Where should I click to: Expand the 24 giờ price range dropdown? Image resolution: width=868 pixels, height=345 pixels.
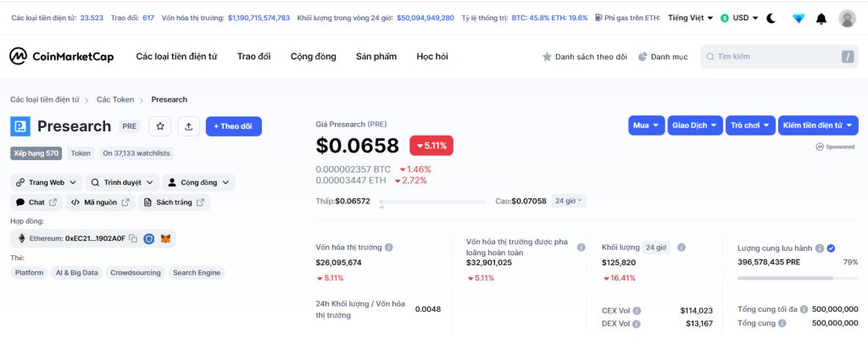[569, 201]
